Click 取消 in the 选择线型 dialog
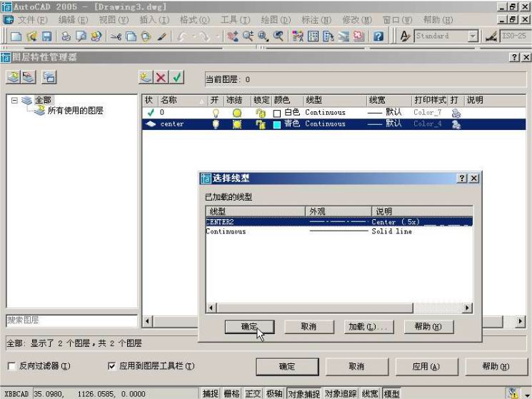The image size is (532, 399). tap(308, 327)
